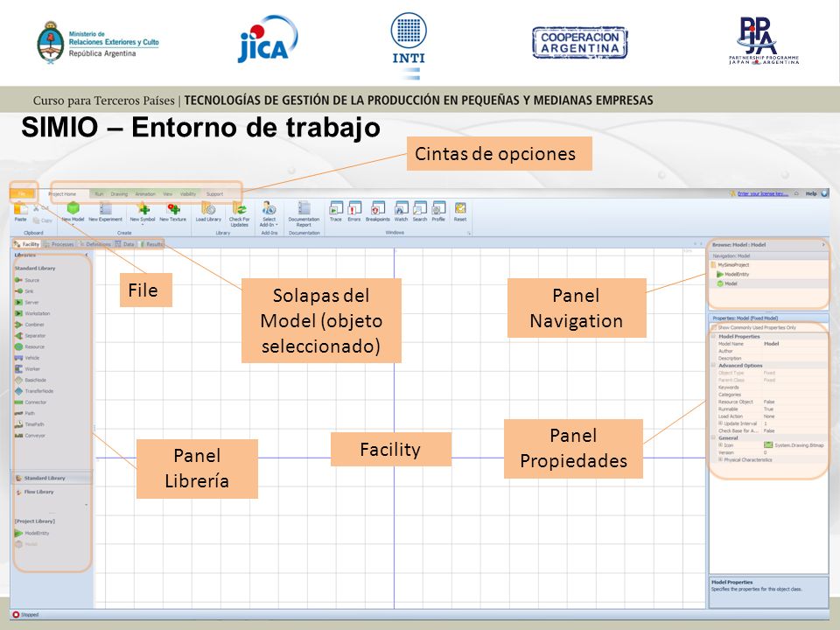
Task: Open the Processes model tab
Action: pyautogui.click(x=59, y=244)
